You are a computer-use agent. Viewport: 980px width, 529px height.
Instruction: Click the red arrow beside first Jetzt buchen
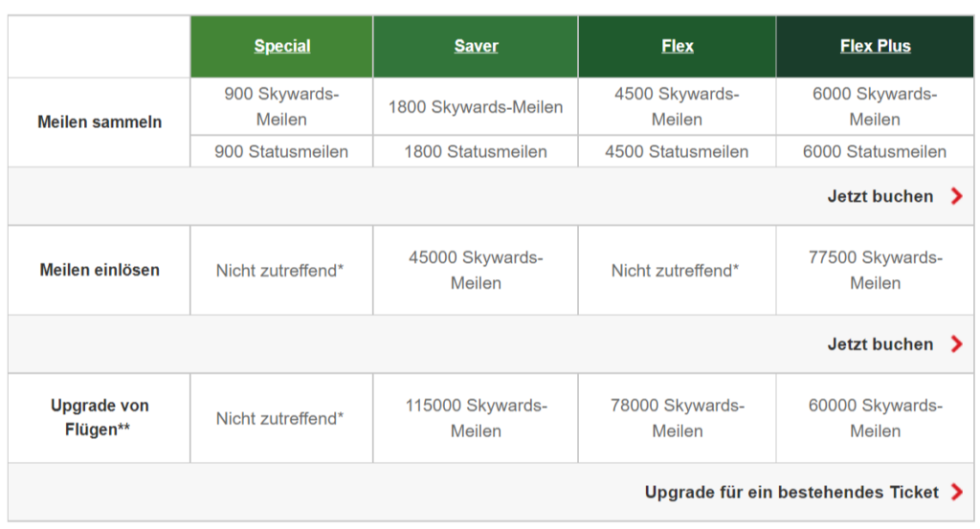956,196
